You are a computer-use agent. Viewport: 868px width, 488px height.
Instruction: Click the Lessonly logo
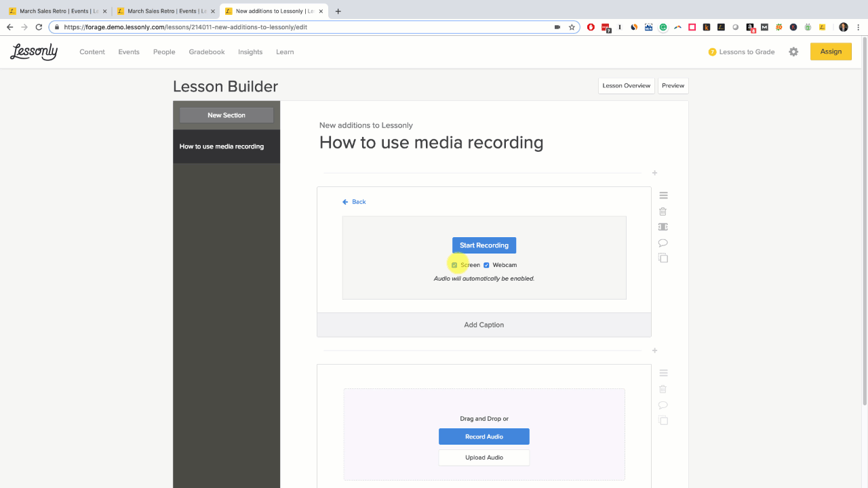pyautogui.click(x=33, y=52)
